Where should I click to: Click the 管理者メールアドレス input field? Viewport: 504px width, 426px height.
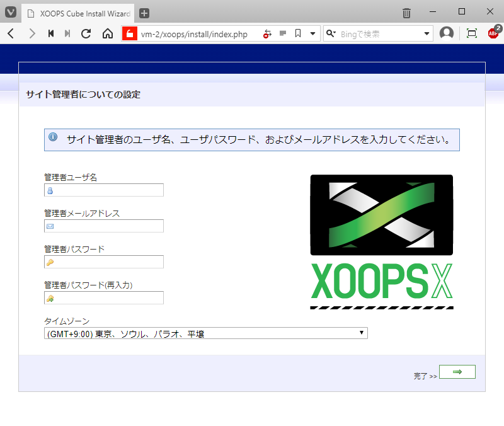click(104, 226)
